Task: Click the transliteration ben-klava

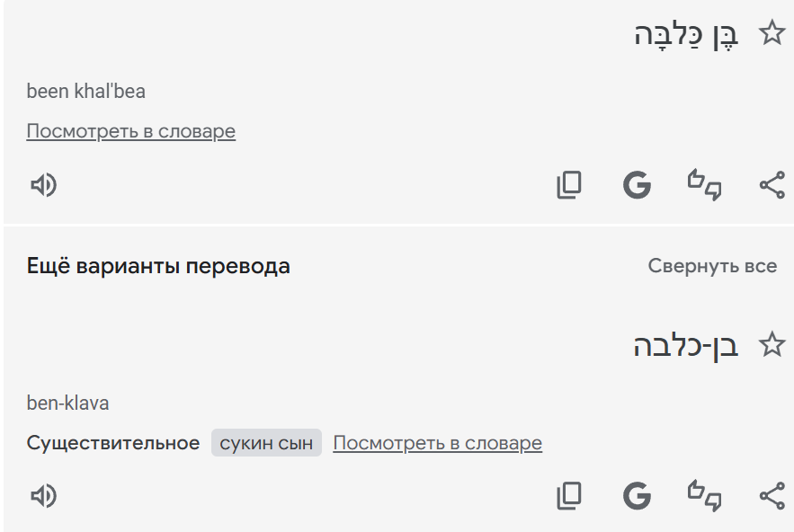Action: tap(68, 403)
